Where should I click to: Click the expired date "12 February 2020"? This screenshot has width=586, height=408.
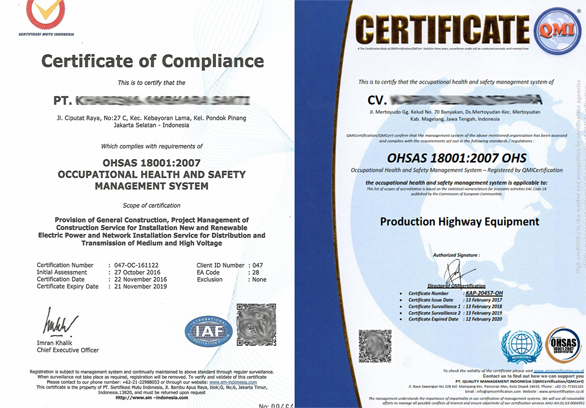(484, 319)
